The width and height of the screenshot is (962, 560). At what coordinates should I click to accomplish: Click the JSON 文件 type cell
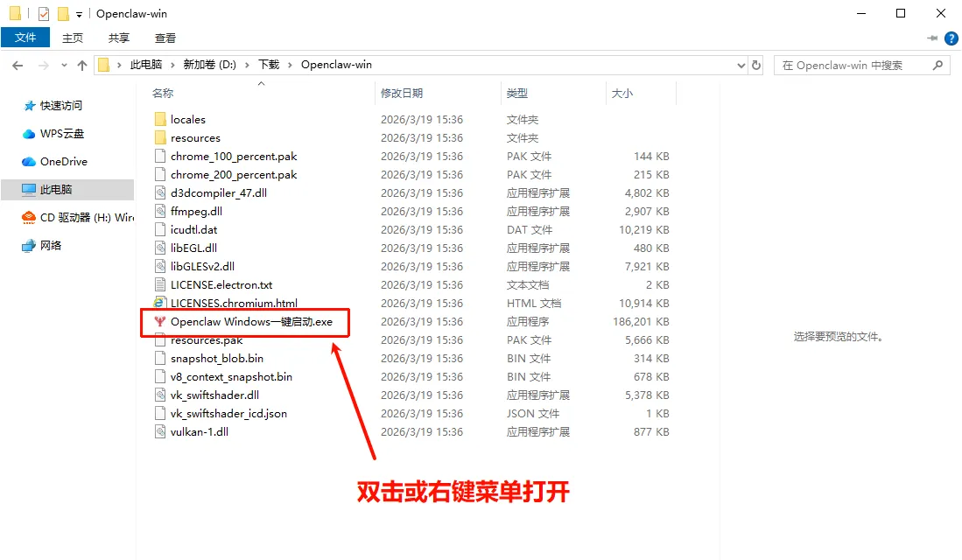pyautogui.click(x=533, y=413)
